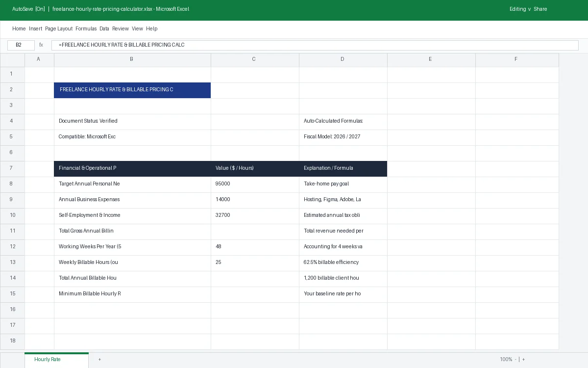Viewport: 588px width, 368px height.
Task: Select the value 14000
Action: [x=255, y=200]
